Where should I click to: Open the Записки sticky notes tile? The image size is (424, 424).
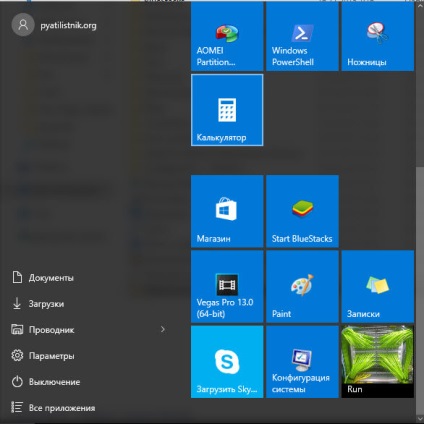(378, 287)
